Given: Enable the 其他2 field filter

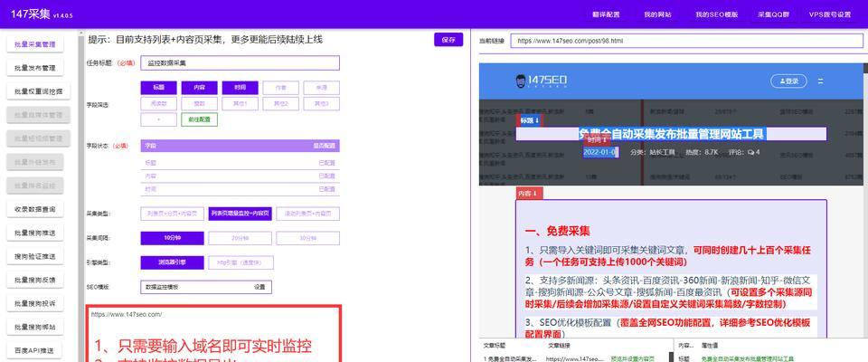Looking at the screenshot, I should tap(280, 104).
